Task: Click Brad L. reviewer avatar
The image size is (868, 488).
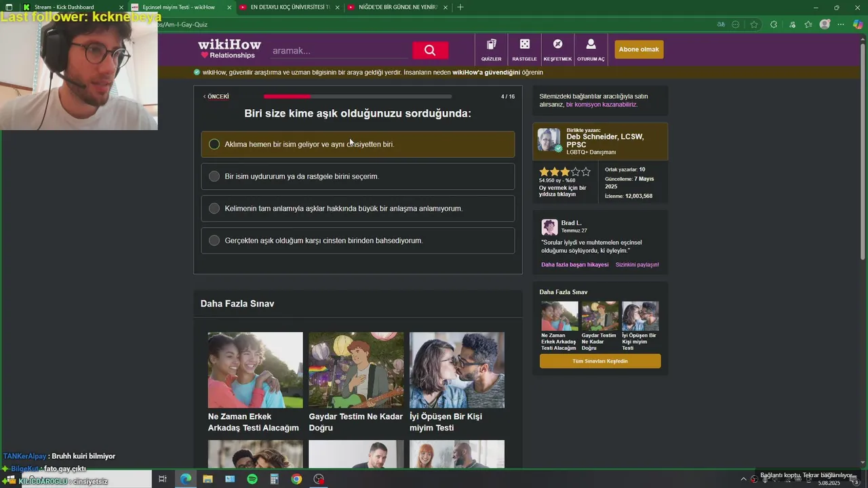Action: [x=549, y=227]
